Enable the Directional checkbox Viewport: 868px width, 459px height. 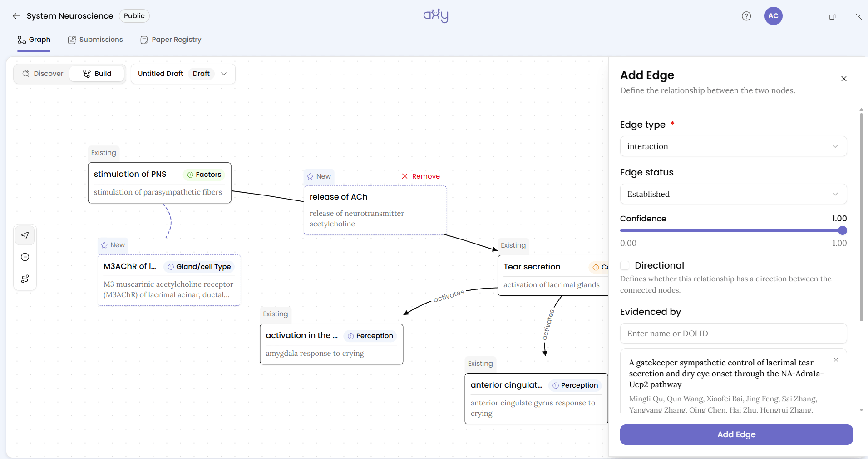(625, 265)
